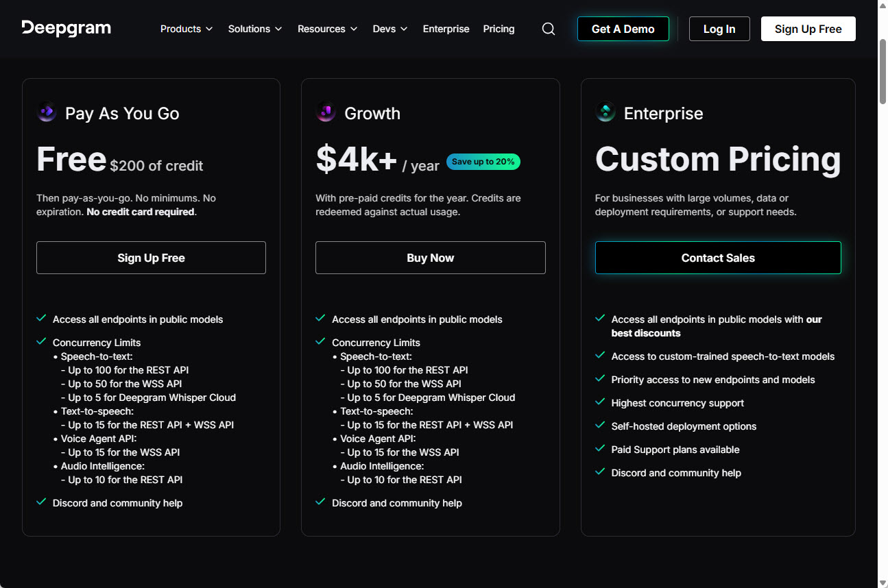Expand the Devs dropdown menu

pyautogui.click(x=390, y=29)
